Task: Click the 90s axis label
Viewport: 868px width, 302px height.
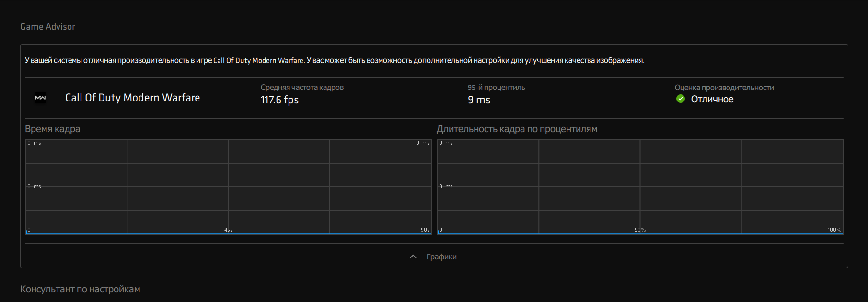Action: (425, 230)
